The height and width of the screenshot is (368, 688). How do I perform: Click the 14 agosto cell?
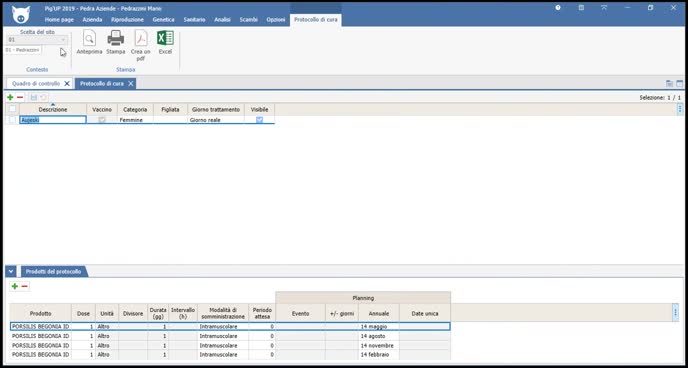pyautogui.click(x=379, y=336)
